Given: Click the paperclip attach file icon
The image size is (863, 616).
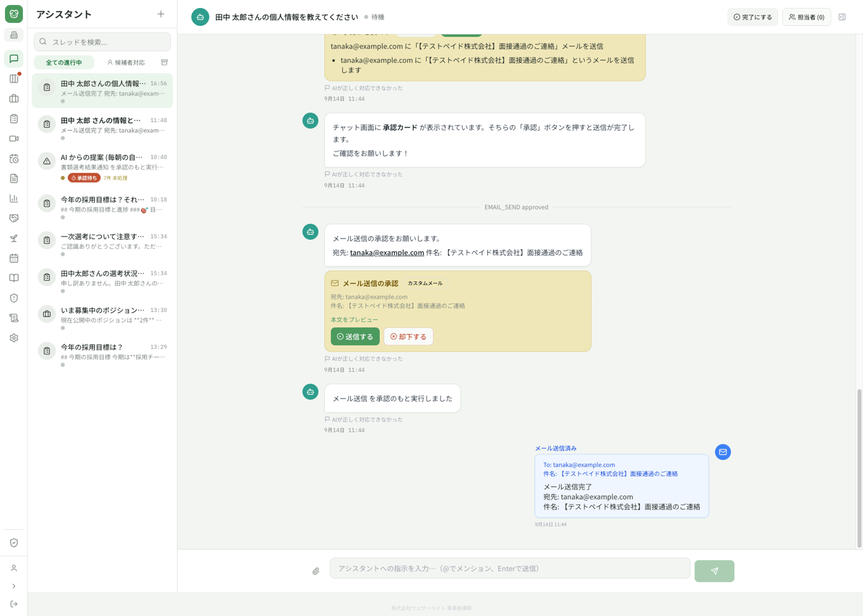Looking at the screenshot, I should [316, 571].
